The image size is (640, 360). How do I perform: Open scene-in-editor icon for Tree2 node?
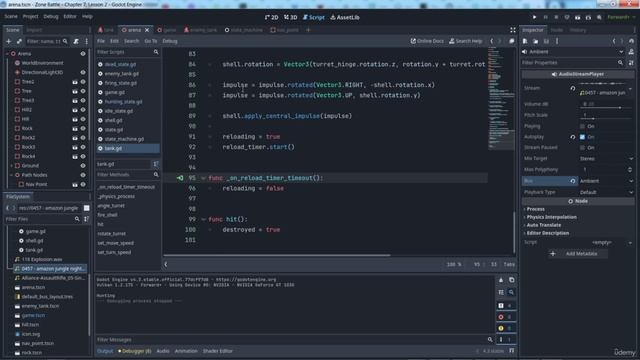click(75, 82)
